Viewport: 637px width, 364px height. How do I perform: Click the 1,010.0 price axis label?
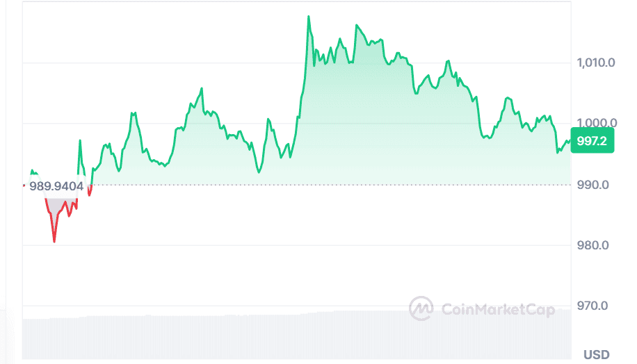pyautogui.click(x=596, y=63)
